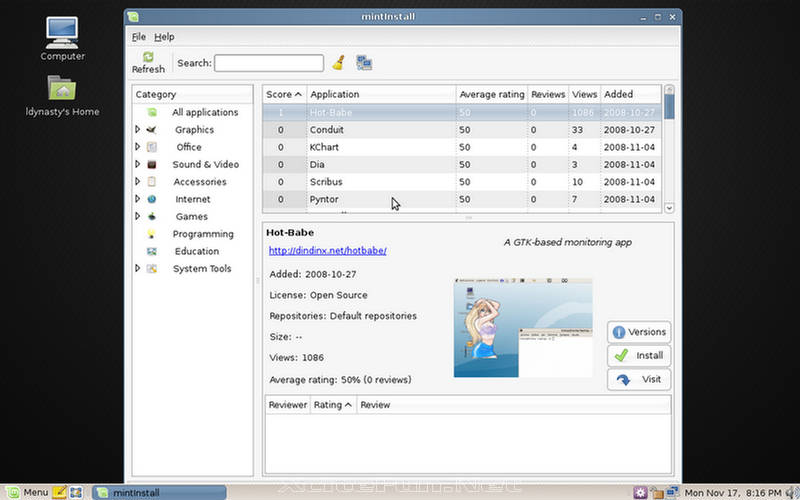Expand the Accessories category

point(137,182)
